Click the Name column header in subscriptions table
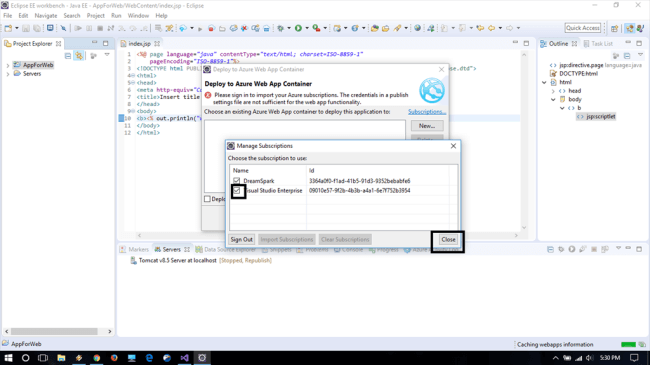The height and width of the screenshot is (365, 650). coord(268,170)
